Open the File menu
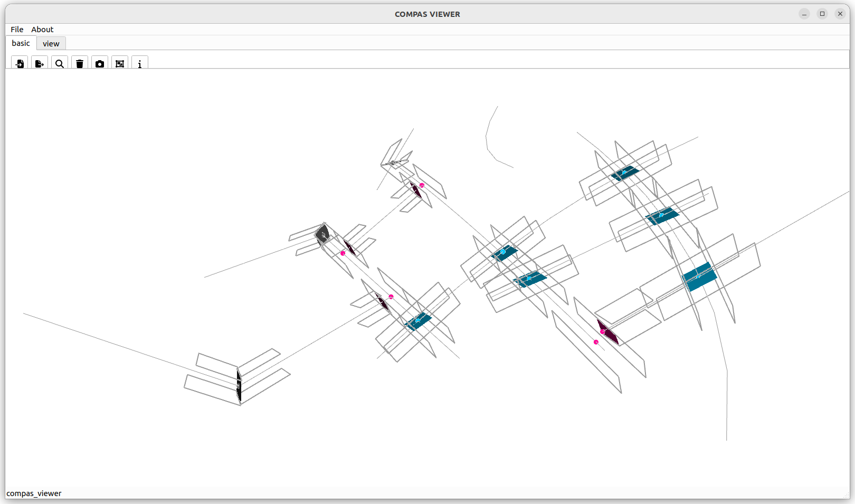 coord(16,29)
